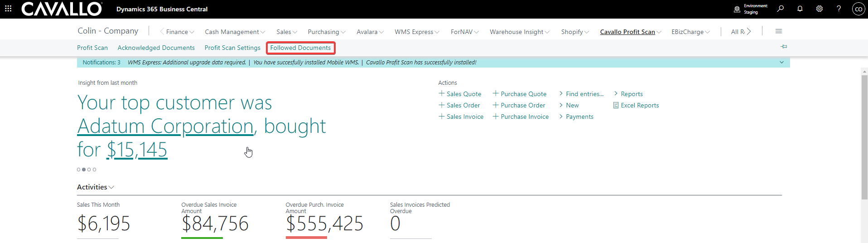Click the Environment Staging indicator icon
Image resolution: width=868 pixels, height=243 pixels.
click(x=737, y=9)
